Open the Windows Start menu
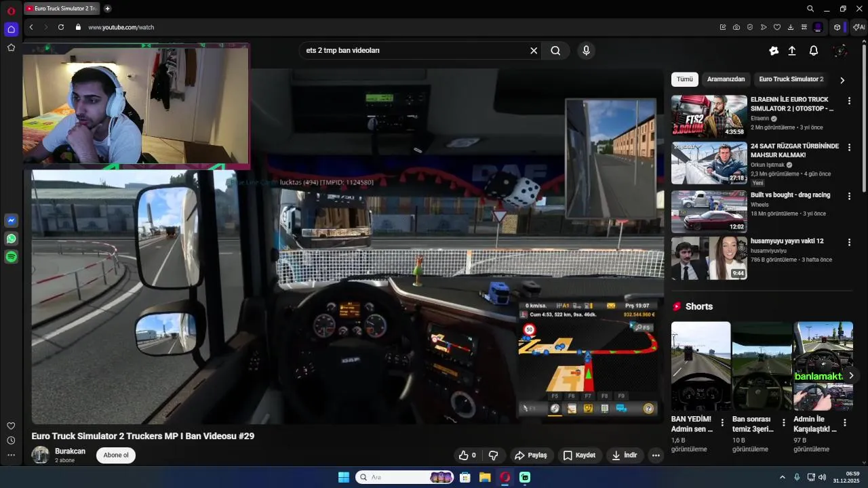The width and height of the screenshot is (868, 488). point(344,477)
